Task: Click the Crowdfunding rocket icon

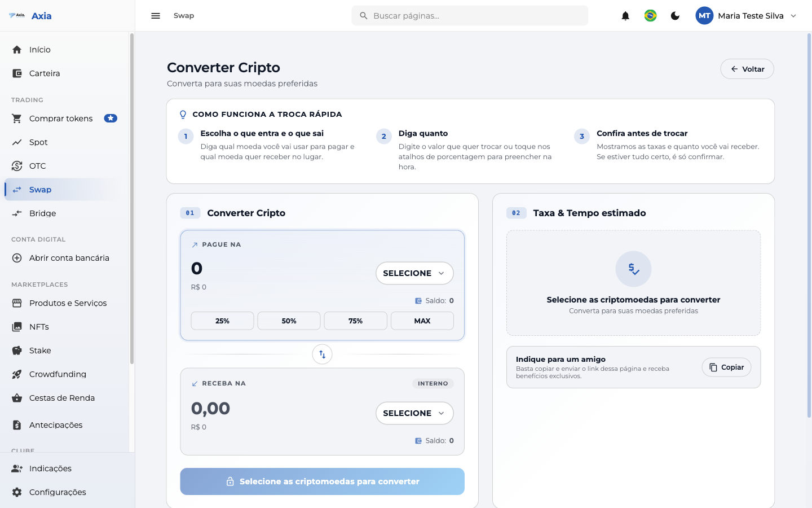Action: click(17, 374)
